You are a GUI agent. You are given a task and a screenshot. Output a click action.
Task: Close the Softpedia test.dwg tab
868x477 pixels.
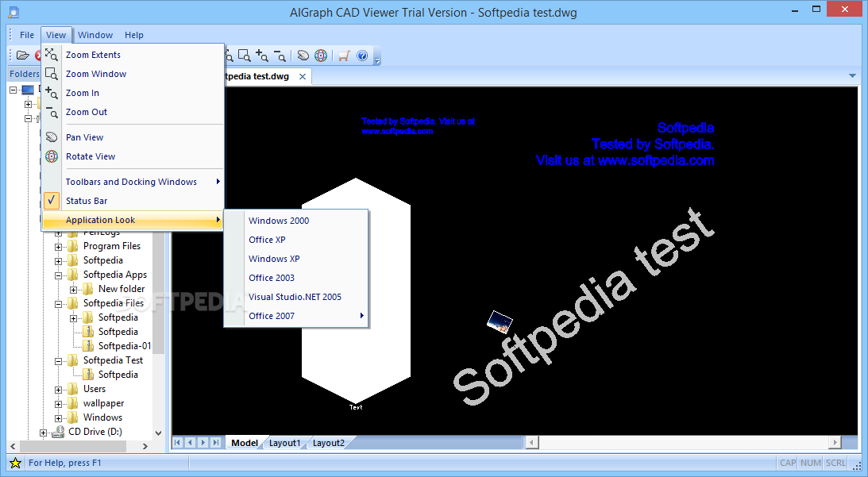pos(303,76)
